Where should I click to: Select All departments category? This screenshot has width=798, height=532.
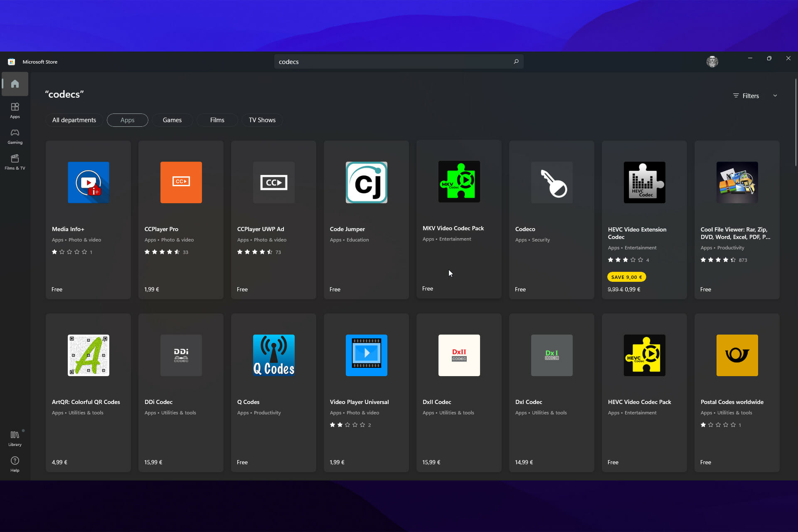(74, 120)
